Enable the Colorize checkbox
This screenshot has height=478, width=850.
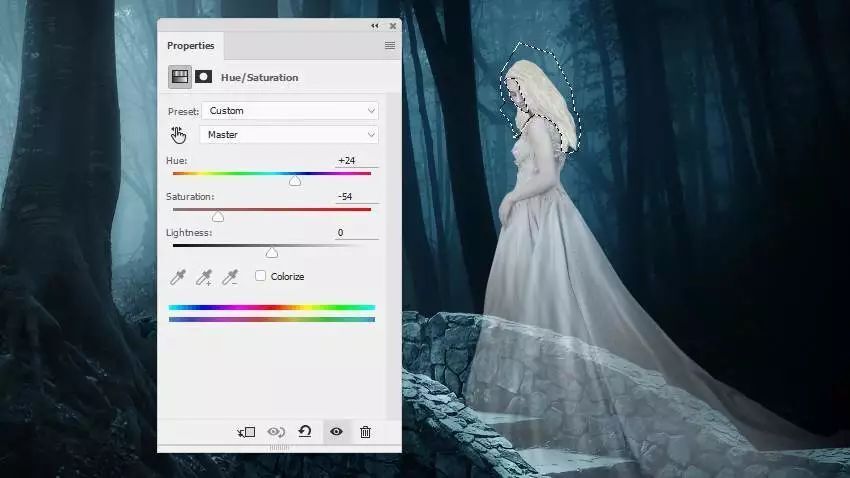(x=261, y=276)
